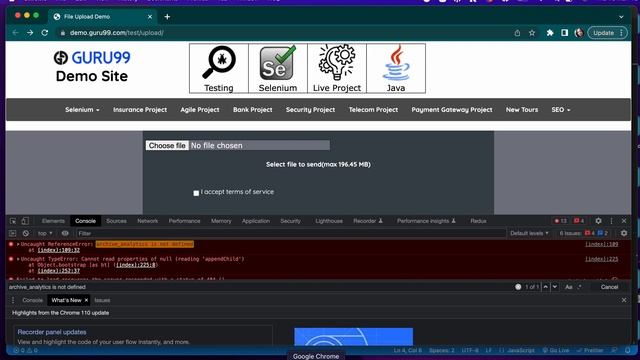
Task: Click the 6 Issues counter in the console
Action: [x=584, y=233]
